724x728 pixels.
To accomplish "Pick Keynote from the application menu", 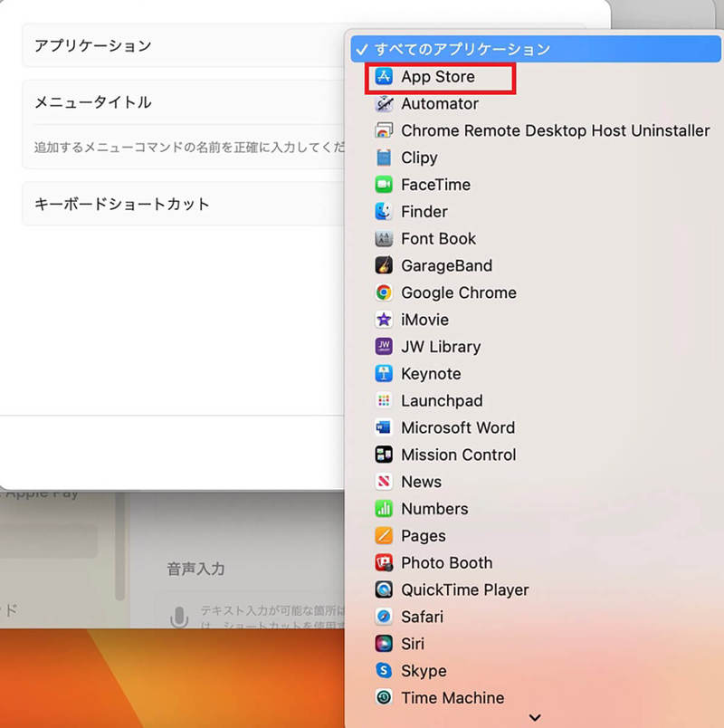I will point(536,373).
